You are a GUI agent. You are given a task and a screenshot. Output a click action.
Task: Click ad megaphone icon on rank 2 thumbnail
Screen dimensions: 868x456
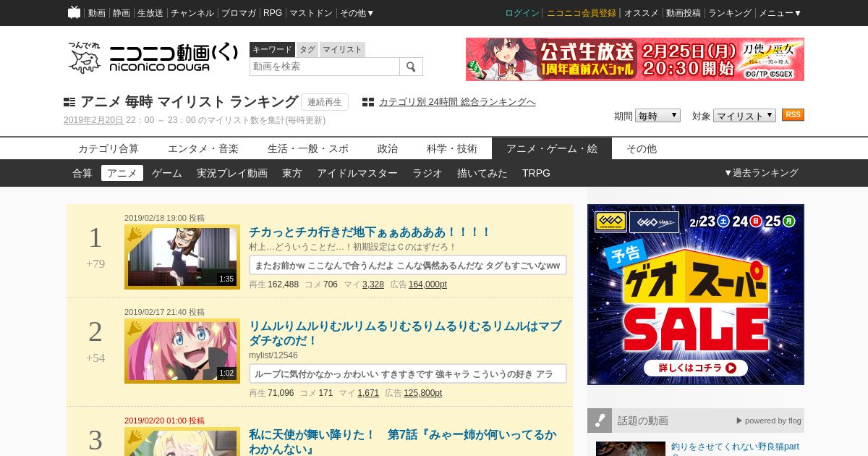[x=135, y=327]
